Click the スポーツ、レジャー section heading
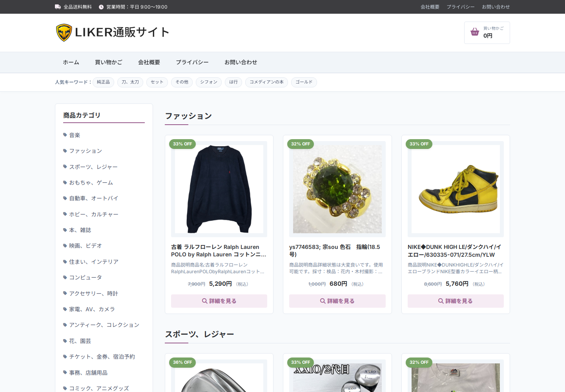565x392 pixels. click(199, 334)
